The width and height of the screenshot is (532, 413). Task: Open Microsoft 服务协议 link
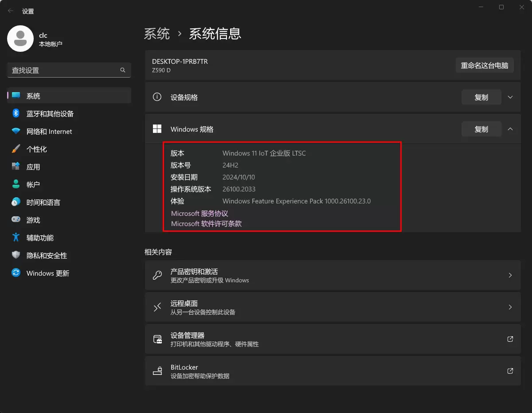click(x=199, y=213)
